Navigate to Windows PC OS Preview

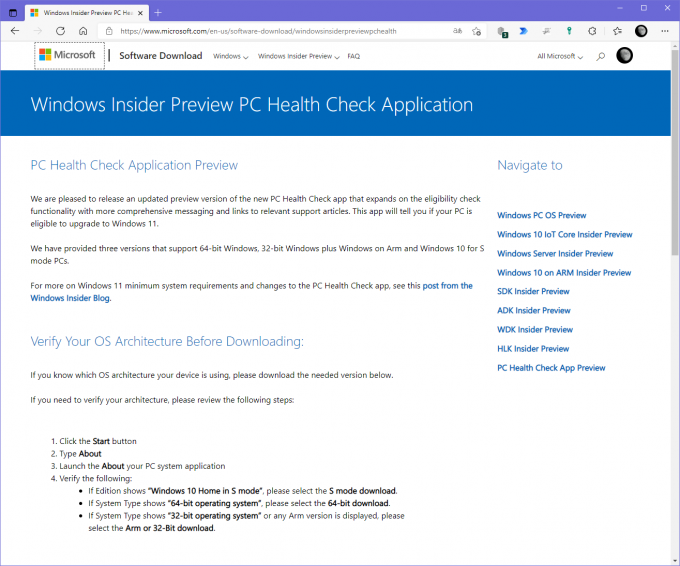pos(541,215)
